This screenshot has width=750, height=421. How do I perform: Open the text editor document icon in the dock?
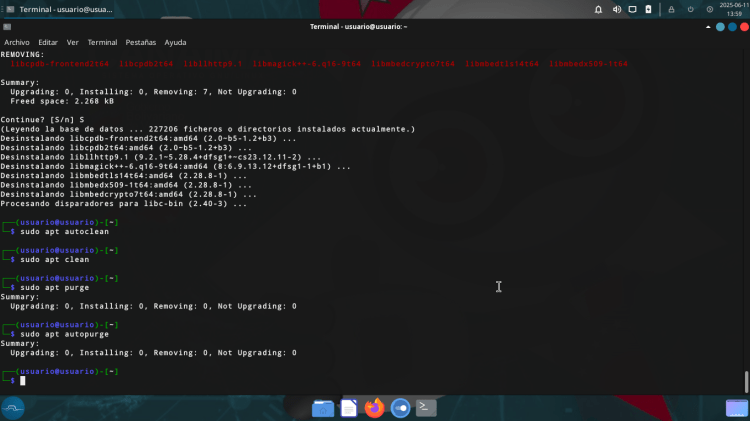click(x=349, y=407)
